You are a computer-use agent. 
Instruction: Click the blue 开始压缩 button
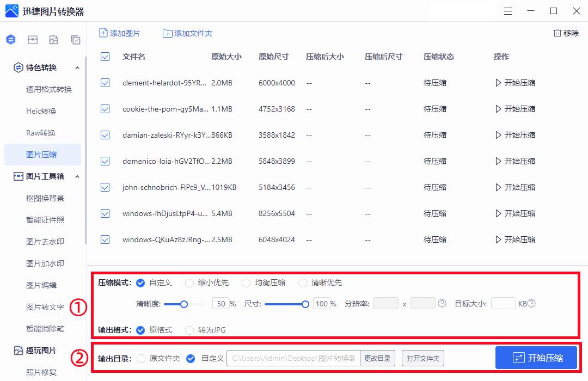click(x=536, y=358)
